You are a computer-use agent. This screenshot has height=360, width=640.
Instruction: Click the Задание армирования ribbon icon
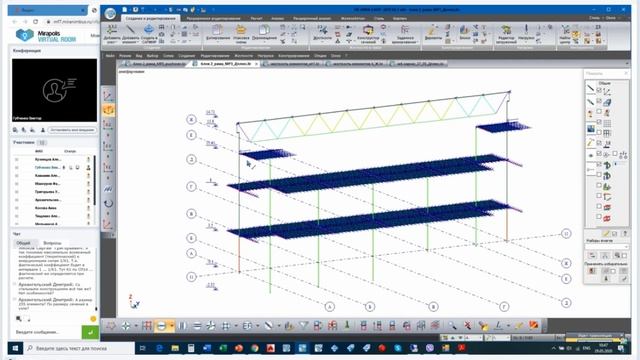click(405, 33)
